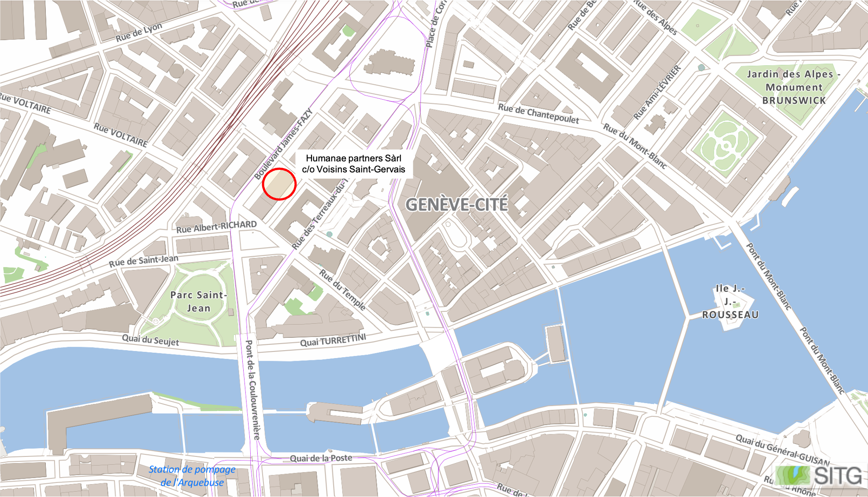Viewport: 868px width, 497px height.
Task: Click the Rue de Lyon street label
Action: point(139,32)
